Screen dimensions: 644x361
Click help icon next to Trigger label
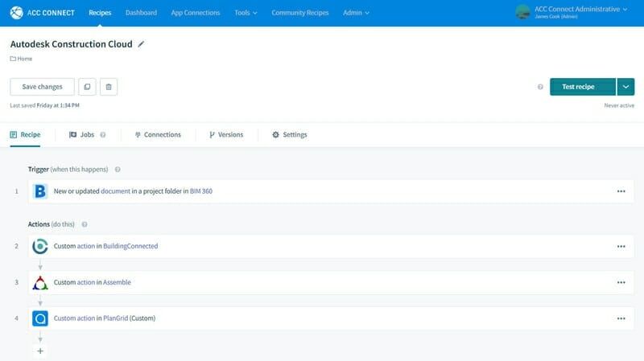(118, 170)
